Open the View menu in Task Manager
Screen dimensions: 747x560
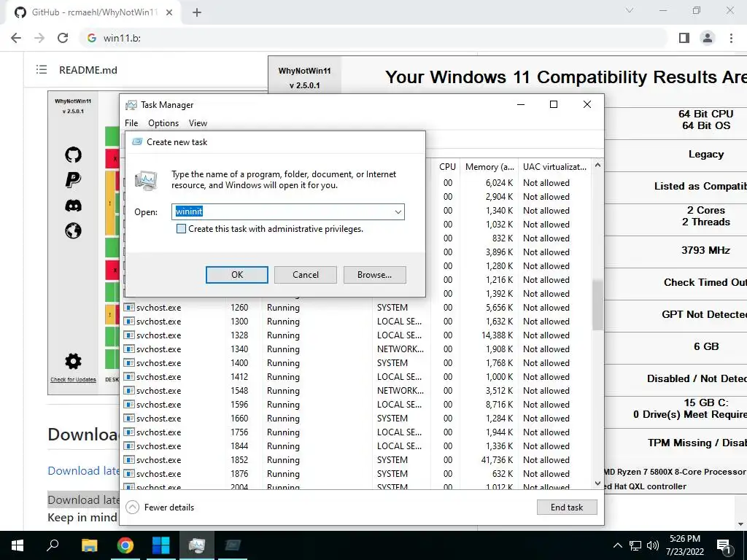coord(198,122)
